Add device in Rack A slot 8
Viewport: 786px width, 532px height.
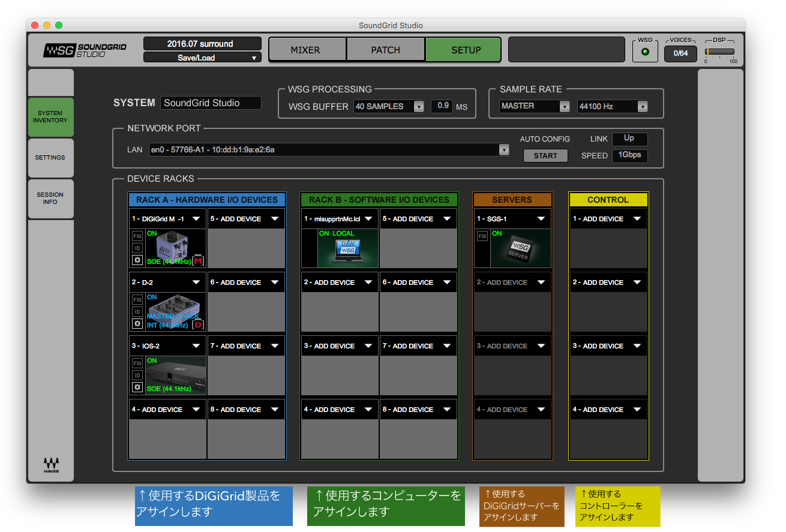[x=246, y=410]
